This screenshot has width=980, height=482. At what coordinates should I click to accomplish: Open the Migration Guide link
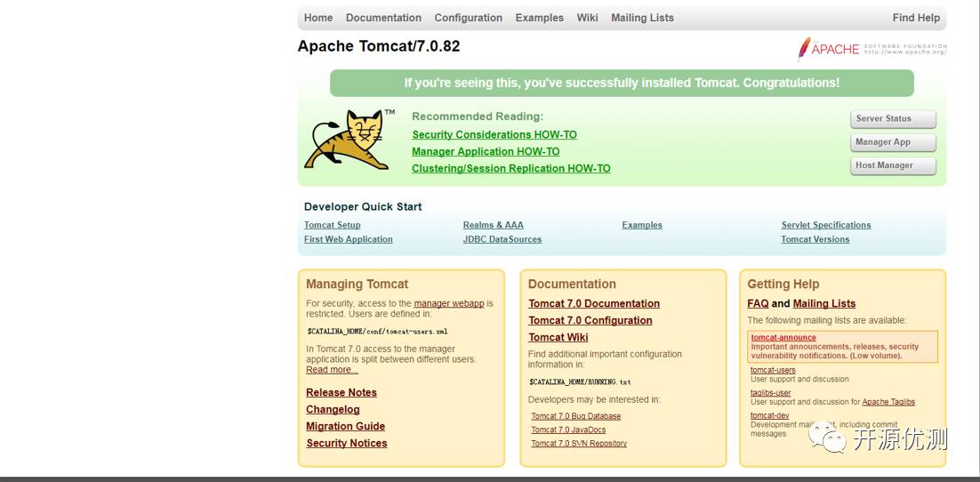pyautogui.click(x=346, y=426)
